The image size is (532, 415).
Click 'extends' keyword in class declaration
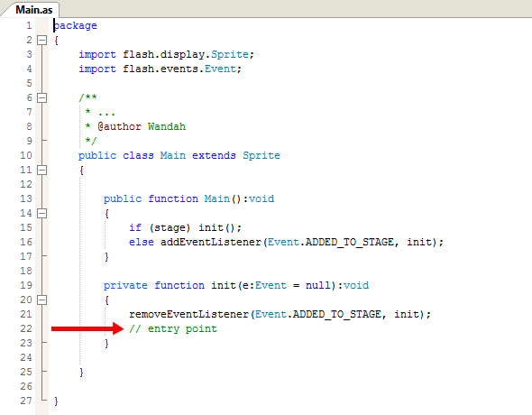pyautogui.click(x=214, y=155)
